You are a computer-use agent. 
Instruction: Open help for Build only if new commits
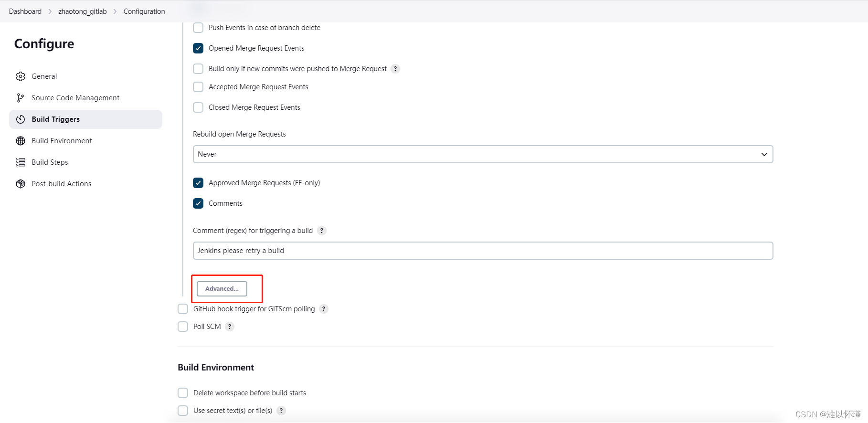click(395, 69)
